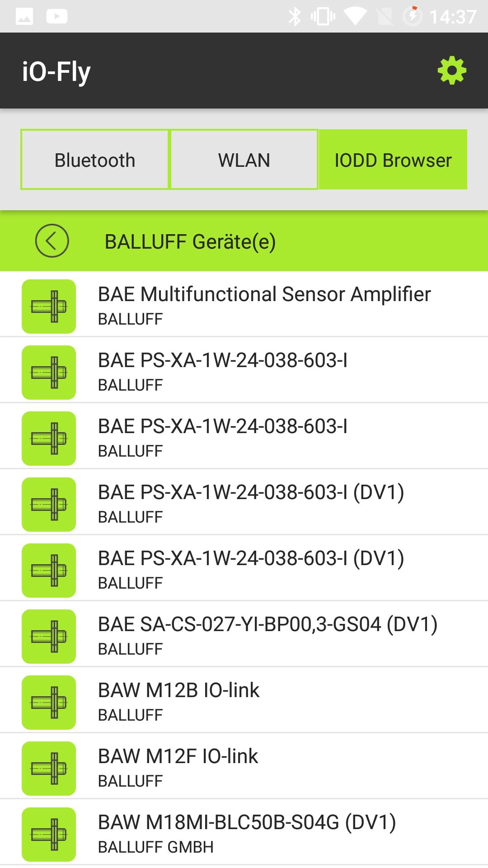Tap the iO-Fly app title
Viewport: 488px width, 868px height.
[56, 71]
